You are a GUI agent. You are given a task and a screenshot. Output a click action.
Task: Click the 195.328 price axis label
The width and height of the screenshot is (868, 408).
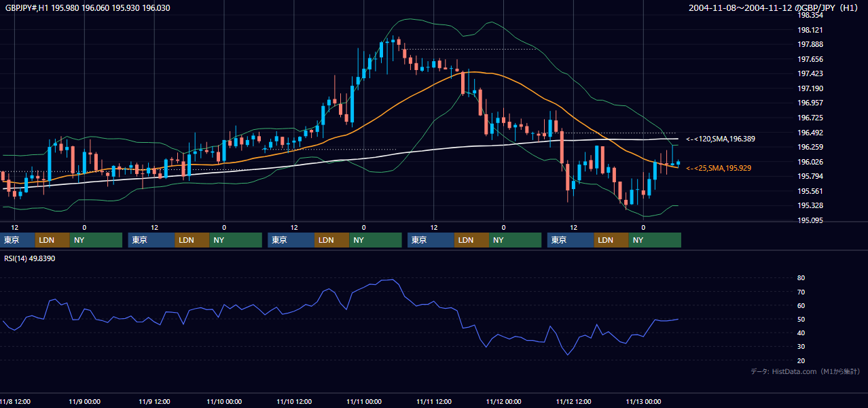coord(810,205)
